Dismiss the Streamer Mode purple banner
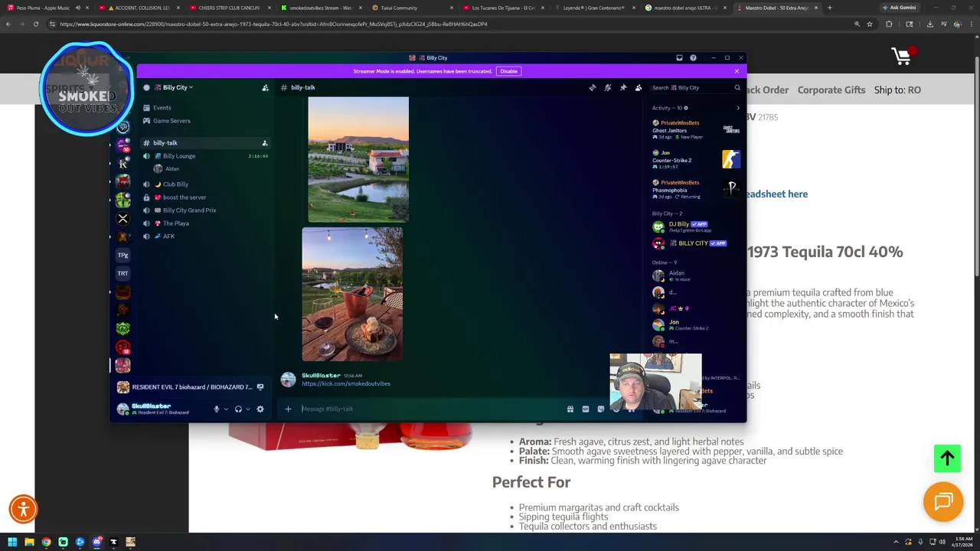 click(737, 71)
